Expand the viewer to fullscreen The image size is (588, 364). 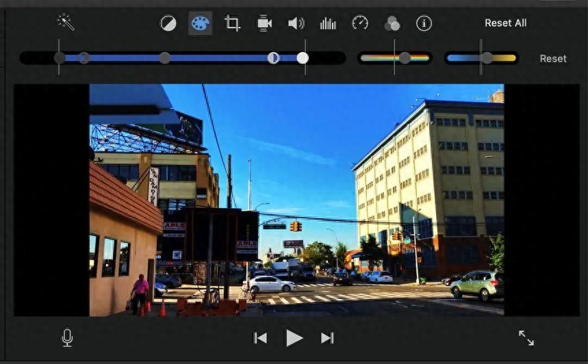tap(526, 338)
